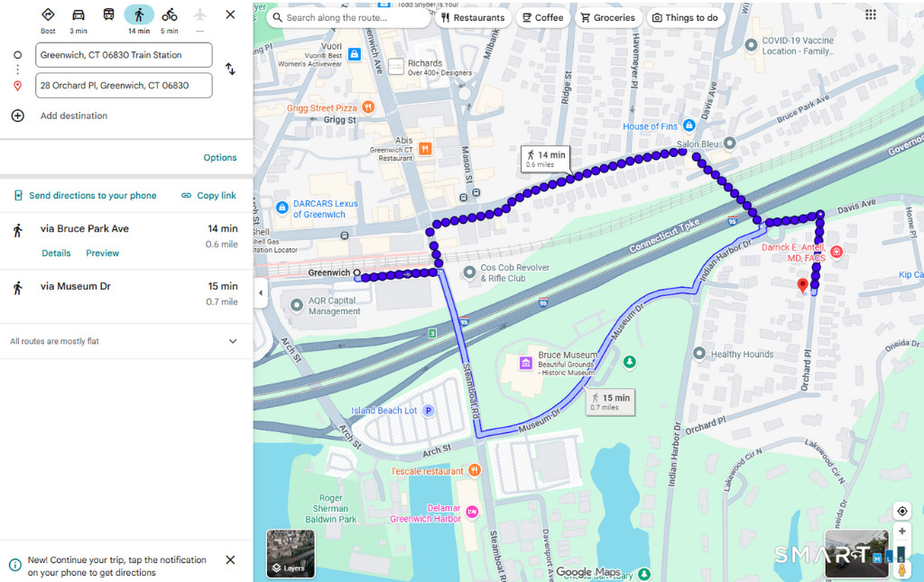Open the Google apps grid
The height and width of the screenshot is (582, 924).
point(870,14)
